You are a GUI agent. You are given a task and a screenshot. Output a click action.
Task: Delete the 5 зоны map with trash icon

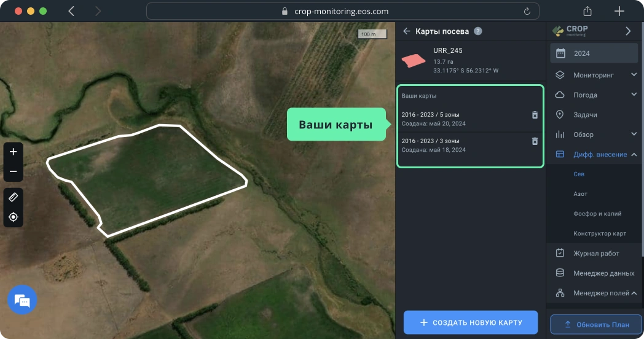[534, 115]
